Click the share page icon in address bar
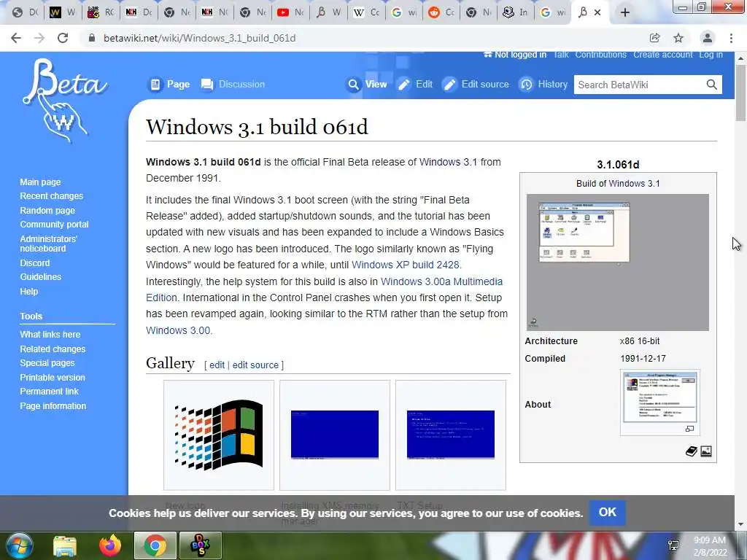This screenshot has height=560, width=747. click(655, 38)
